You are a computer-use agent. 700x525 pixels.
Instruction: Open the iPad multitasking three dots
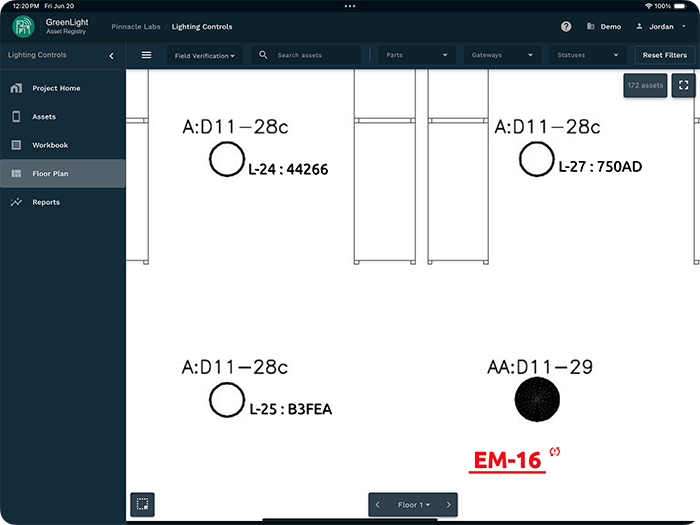pos(350,6)
